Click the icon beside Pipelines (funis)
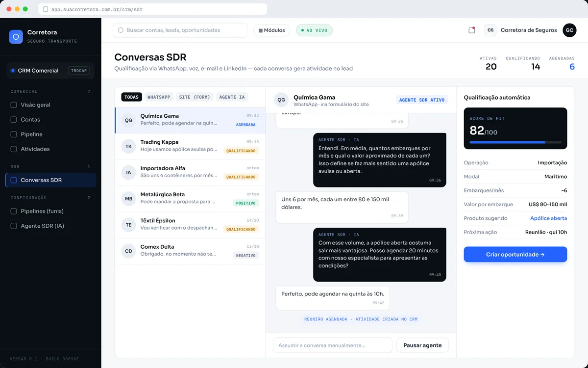 (x=14, y=211)
